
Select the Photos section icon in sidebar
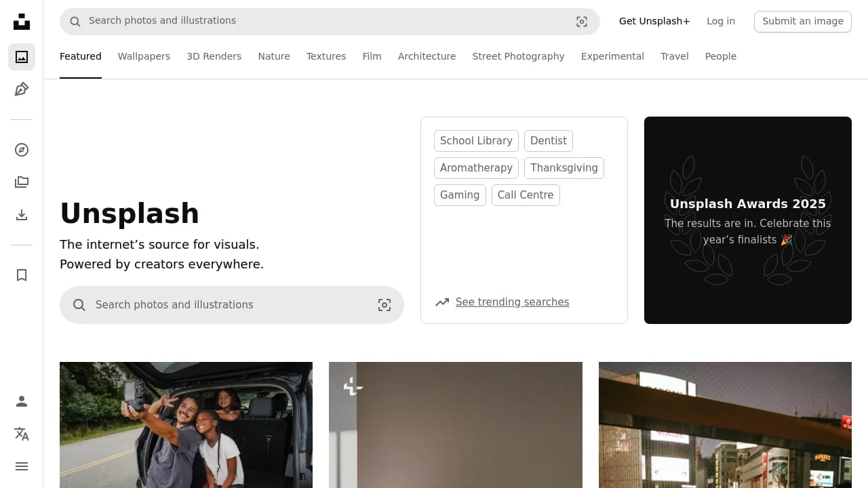coord(21,57)
